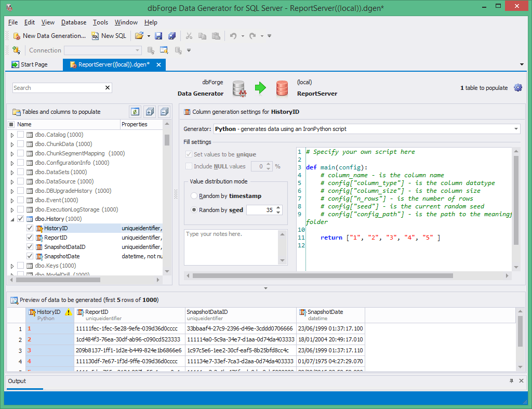Viewport: 532px width, 409px height.
Task: Uncheck the ReportID column checkbox
Action: [x=30, y=238]
